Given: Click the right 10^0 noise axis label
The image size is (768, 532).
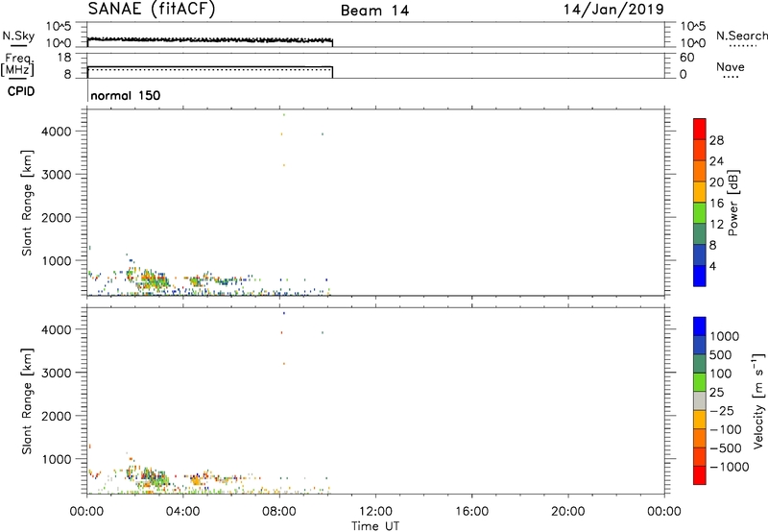Looking at the screenshot, I should point(692,43).
